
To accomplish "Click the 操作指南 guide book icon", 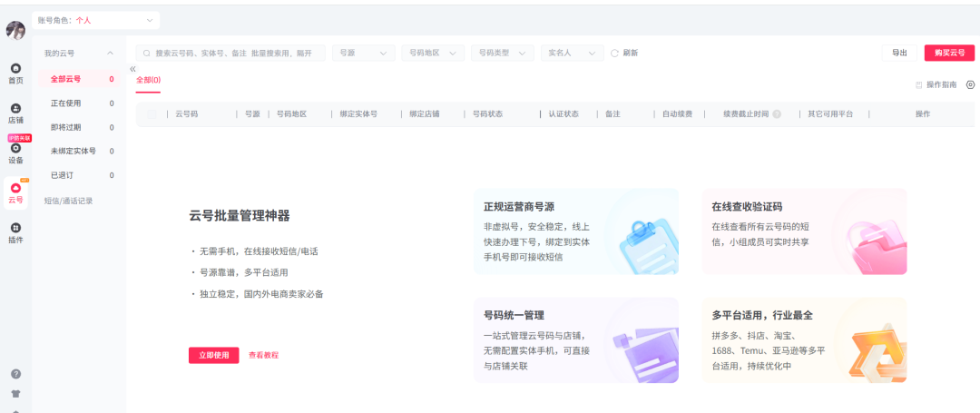I will pyautogui.click(x=918, y=85).
